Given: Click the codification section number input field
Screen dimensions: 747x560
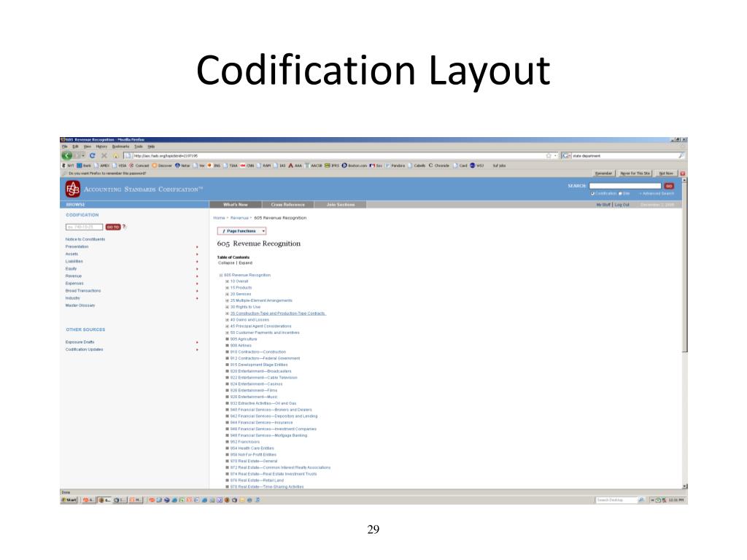Looking at the screenshot, I should (85, 227).
